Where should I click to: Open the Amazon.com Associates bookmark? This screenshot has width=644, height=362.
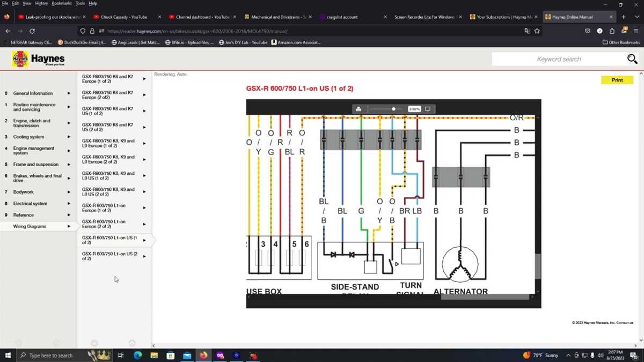tap(296, 42)
